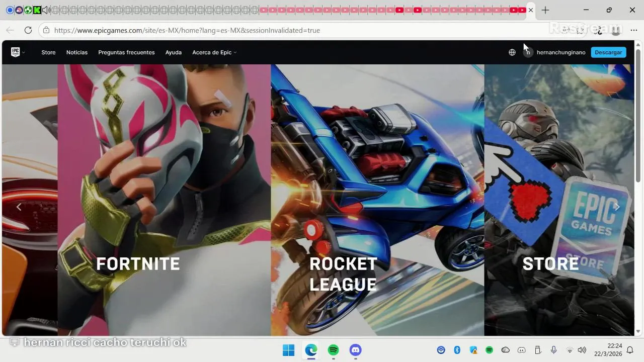Open notifications bell icon

point(629,350)
